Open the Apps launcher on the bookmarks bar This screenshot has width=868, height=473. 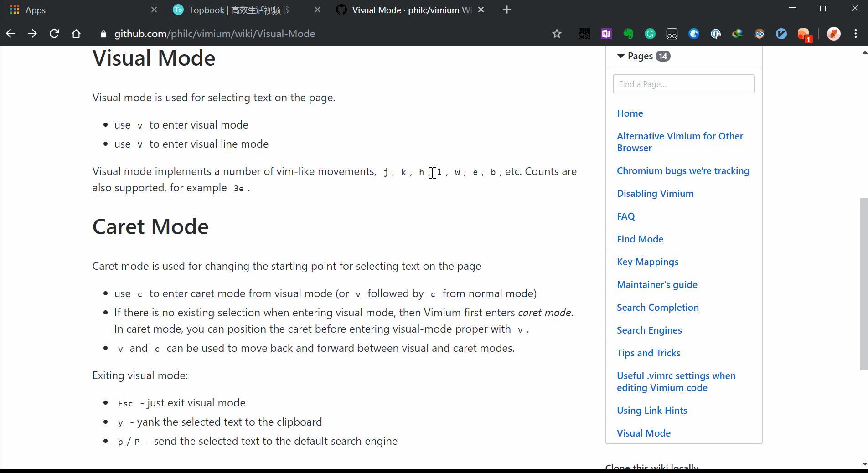point(14,10)
